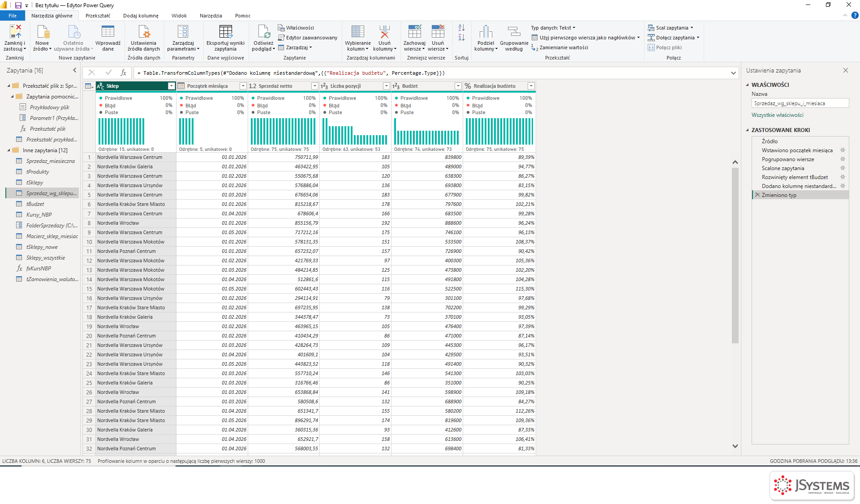Viewport: 860px width, 504px height.
Task: Open help question mark icon
Action: click(x=855, y=15)
